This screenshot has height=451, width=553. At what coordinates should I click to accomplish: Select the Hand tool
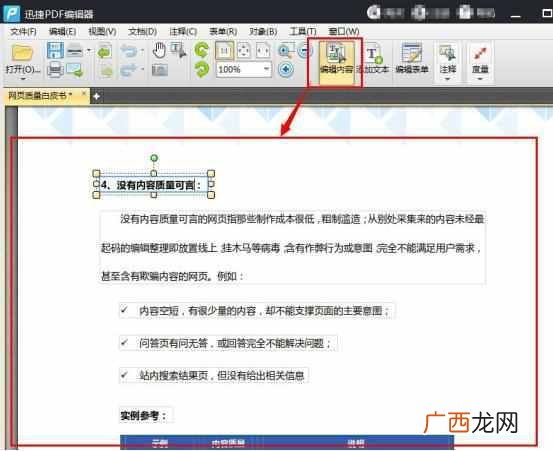coord(159,50)
